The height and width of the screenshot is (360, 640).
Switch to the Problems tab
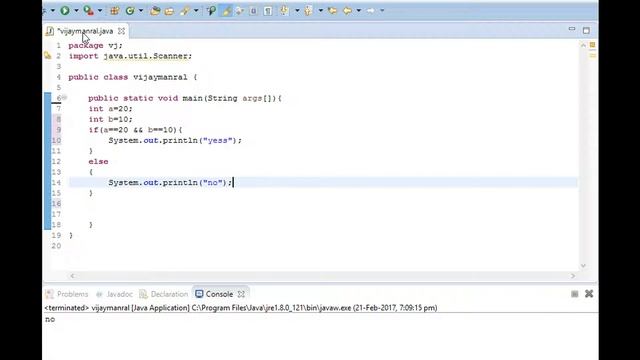coord(67,294)
